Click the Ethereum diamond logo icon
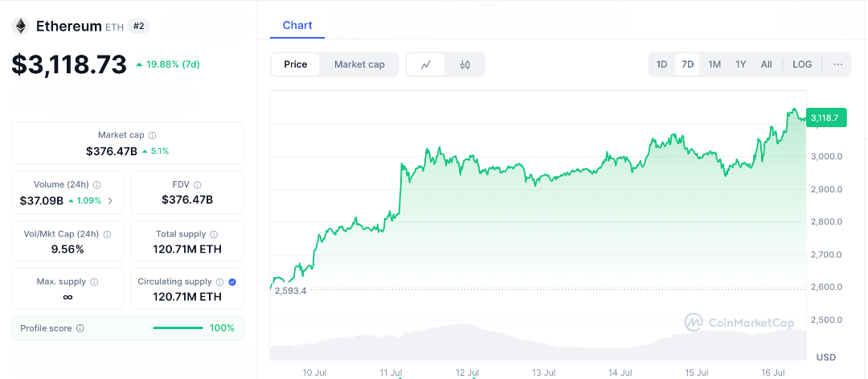Screen dimensions: 868x379 [x=20, y=26]
